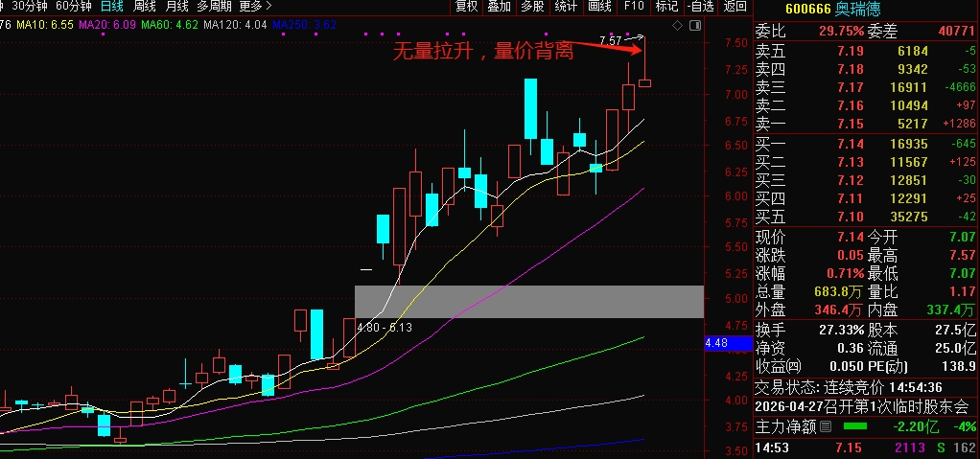Click the 标记 mark button

(x=666, y=7)
